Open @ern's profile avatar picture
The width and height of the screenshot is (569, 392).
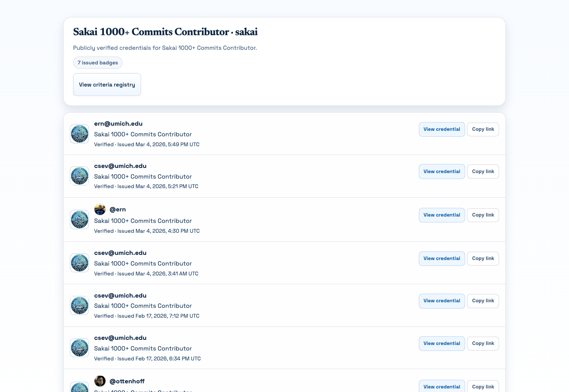tap(100, 209)
